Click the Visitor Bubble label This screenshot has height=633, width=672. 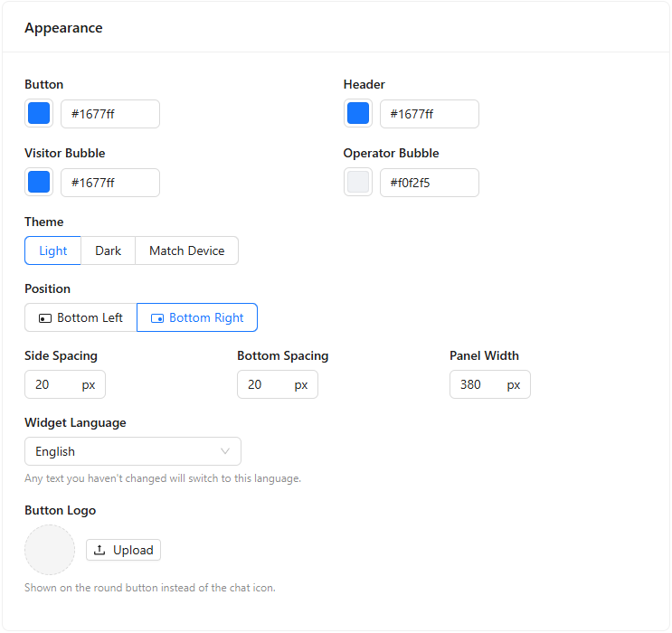click(65, 153)
